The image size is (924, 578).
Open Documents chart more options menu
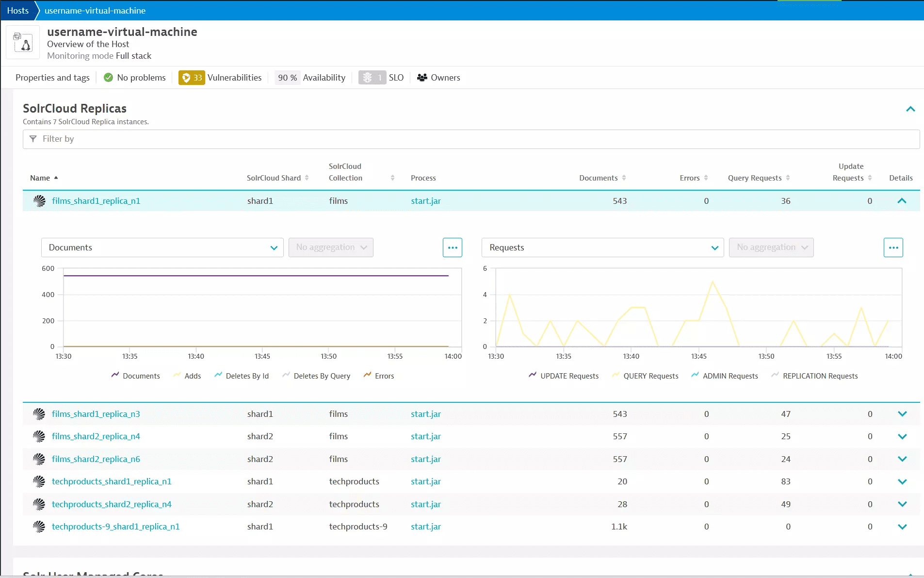(452, 248)
